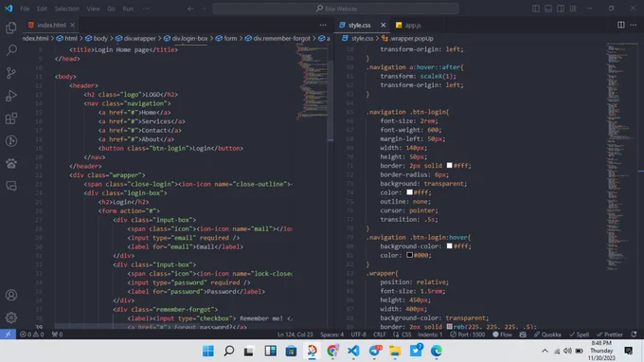Viewport: 644px width, 362px height.
Task: Select the style.css tab
Action: (x=359, y=25)
